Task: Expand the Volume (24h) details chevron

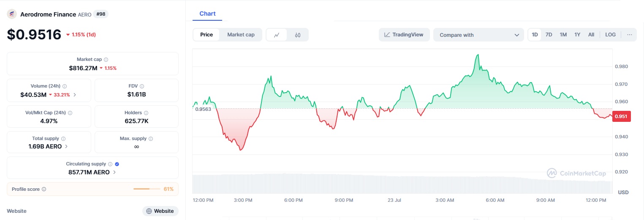Action: point(75,95)
